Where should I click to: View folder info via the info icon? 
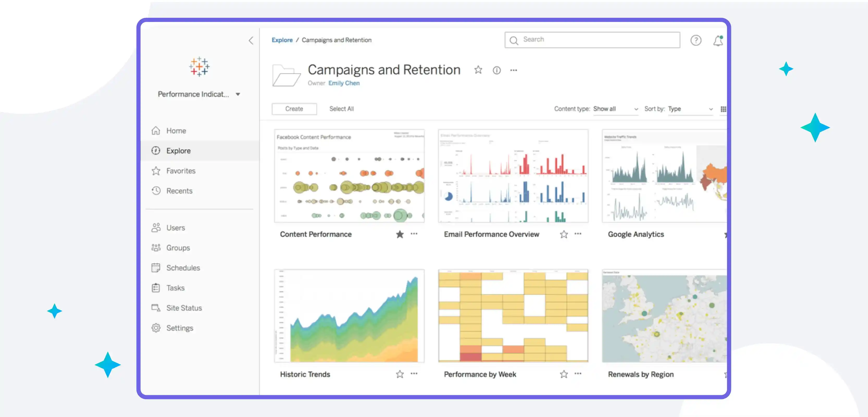[497, 70]
